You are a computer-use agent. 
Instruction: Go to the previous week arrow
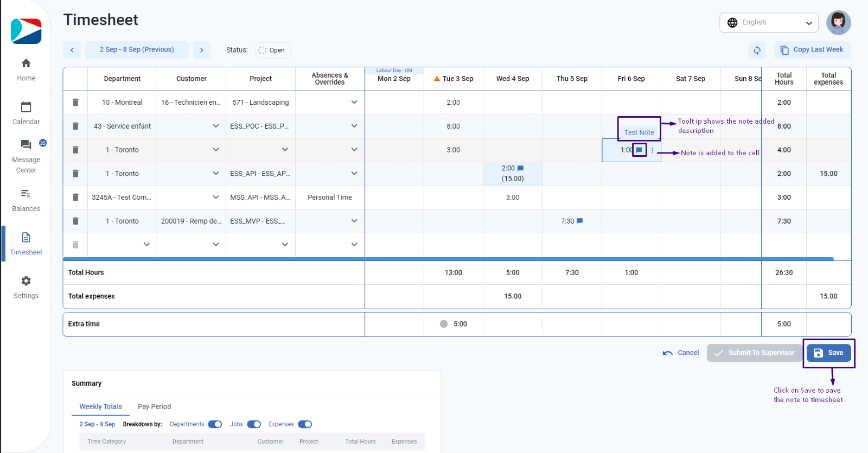72,50
